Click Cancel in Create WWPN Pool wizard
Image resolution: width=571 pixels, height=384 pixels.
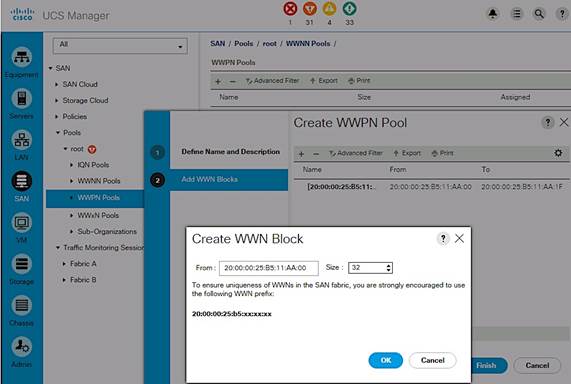537,365
